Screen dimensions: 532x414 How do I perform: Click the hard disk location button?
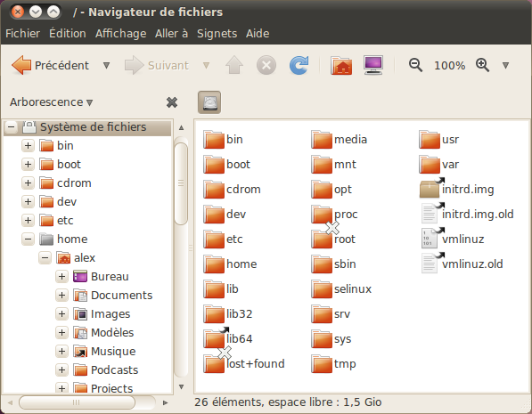[209, 102]
